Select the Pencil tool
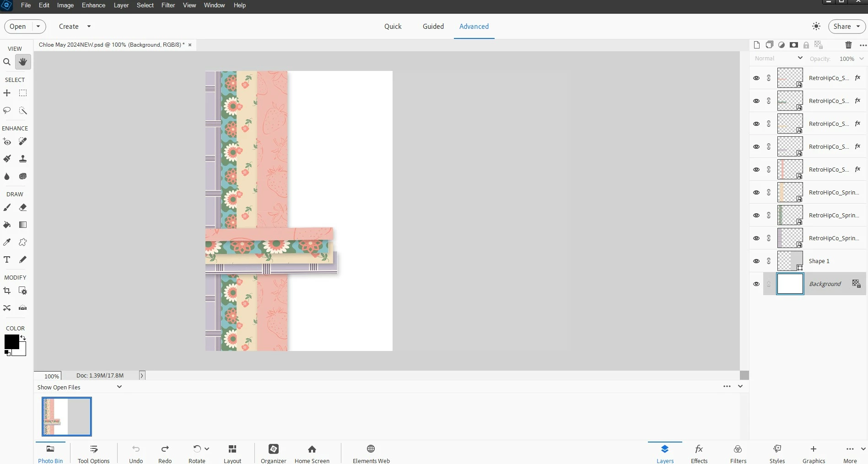 coord(23,259)
